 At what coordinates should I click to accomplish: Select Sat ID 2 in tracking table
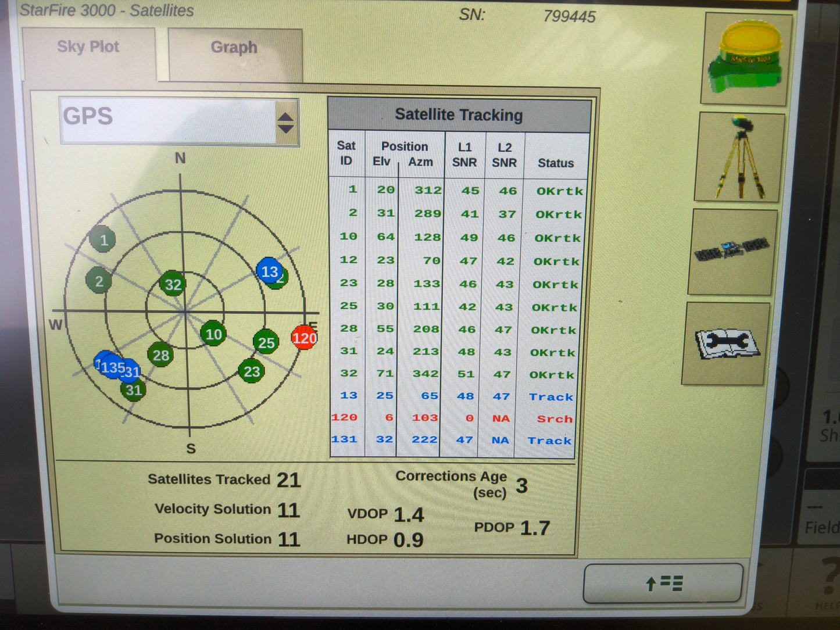pos(352,213)
